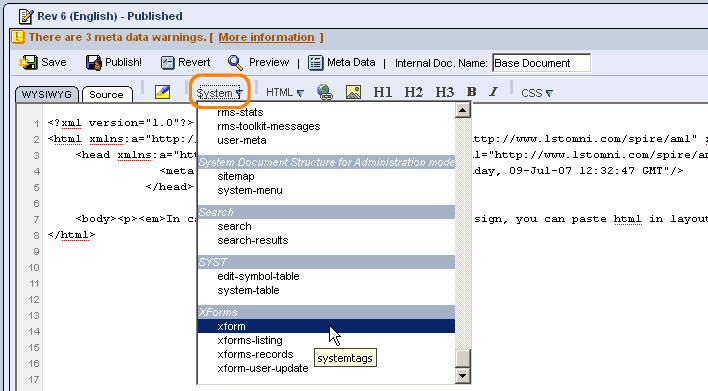The height and width of the screenshot is (391, 708).
Task: Click the Publish! button label
Action: pyautogui.click(x=123, y=62)
